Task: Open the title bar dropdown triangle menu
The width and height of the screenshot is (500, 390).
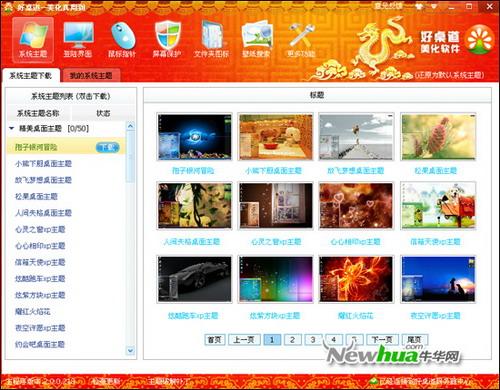Action: pyautogui.click(x=434, y=6)
